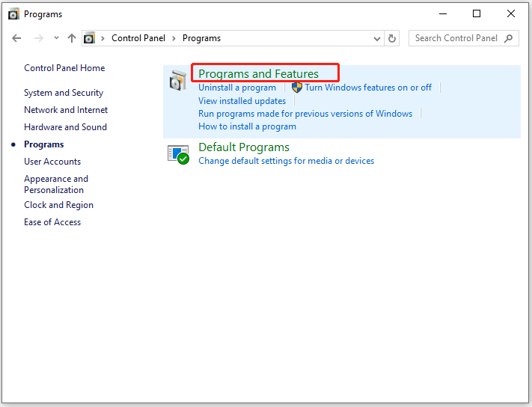532x407 pixels.
Task: Click the shield icon beside Windows features
Action: point(296,88)
